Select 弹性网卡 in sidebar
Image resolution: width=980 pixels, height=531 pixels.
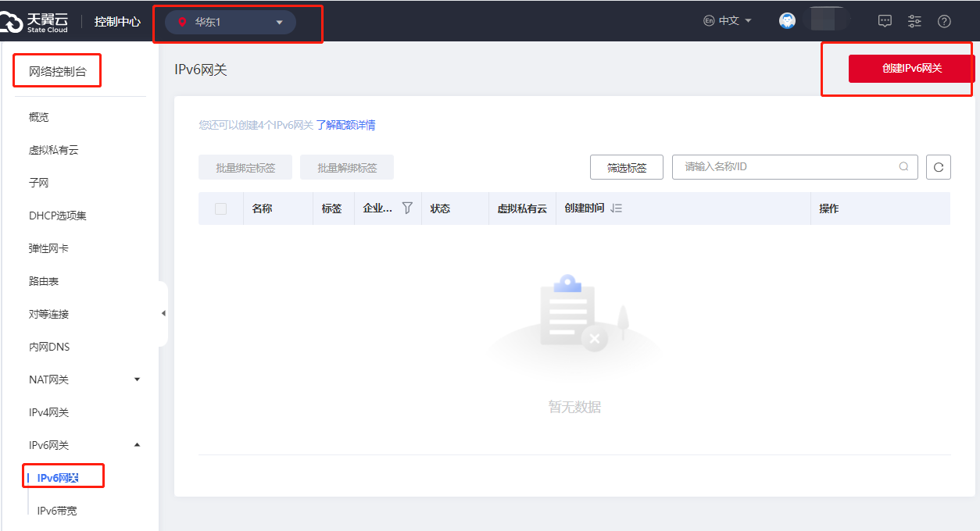[x=49, y=248]
